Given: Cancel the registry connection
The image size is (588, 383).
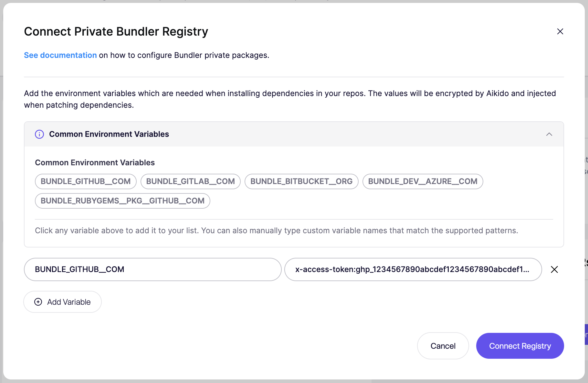Looking at the screenshot, I should click(x=443, y=346).
